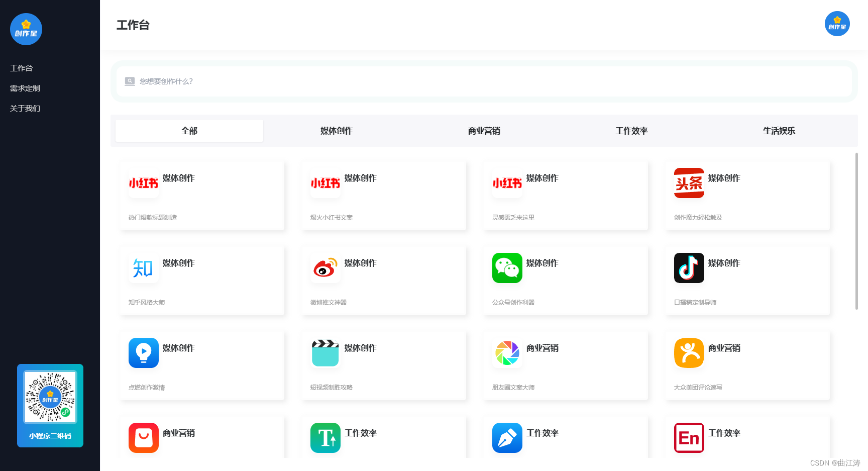Switch to the 工作效率 tab

[x=631, y=131]
